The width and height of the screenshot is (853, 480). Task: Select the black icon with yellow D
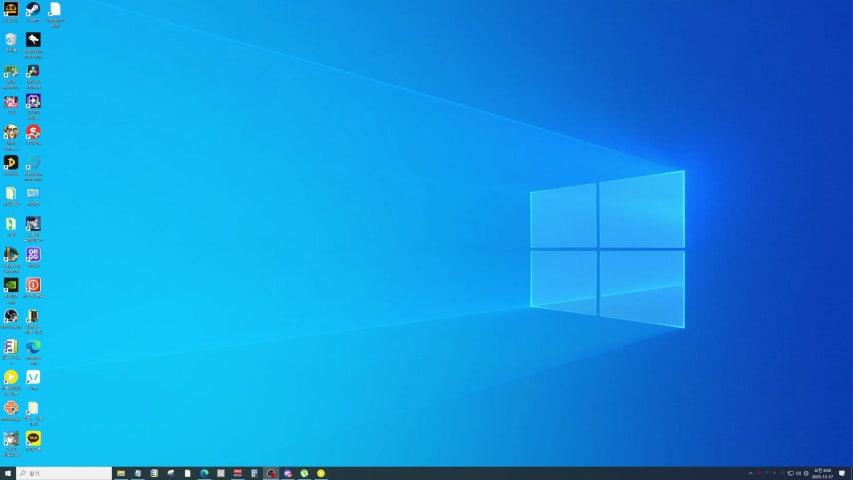11,162
